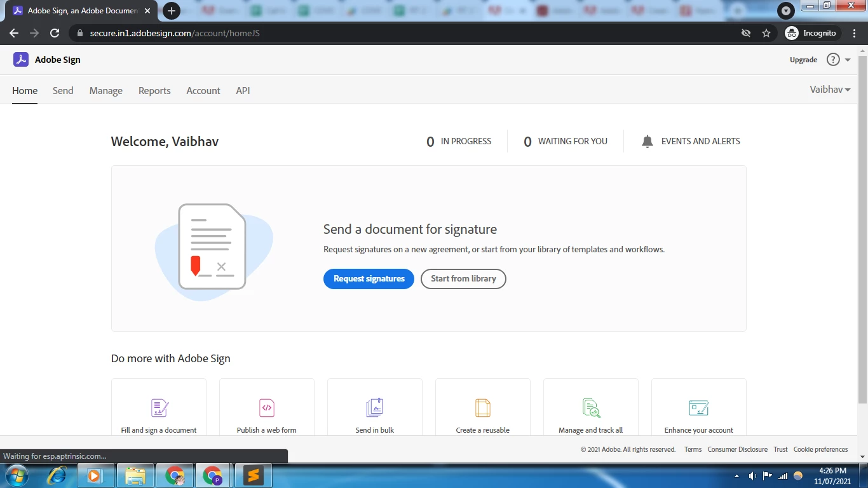
Task: Expand the dropdown arrow beside help icon
Action: [x=848, y=60]
